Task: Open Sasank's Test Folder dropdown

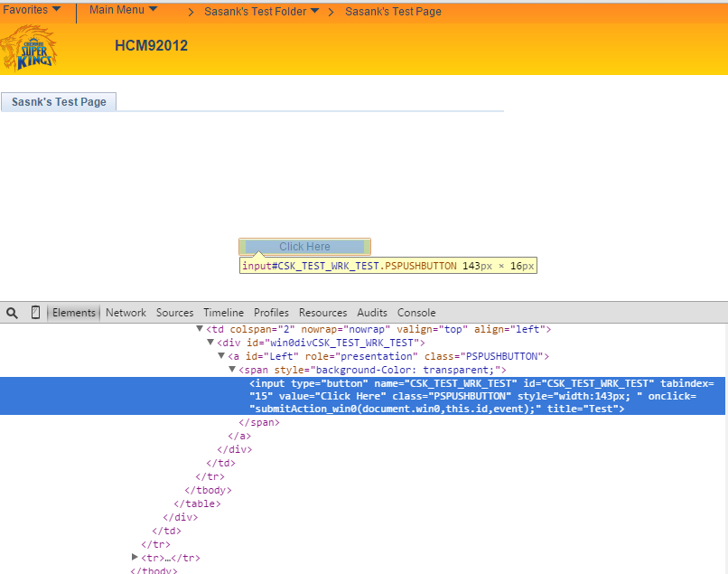Action: (261, 12)
